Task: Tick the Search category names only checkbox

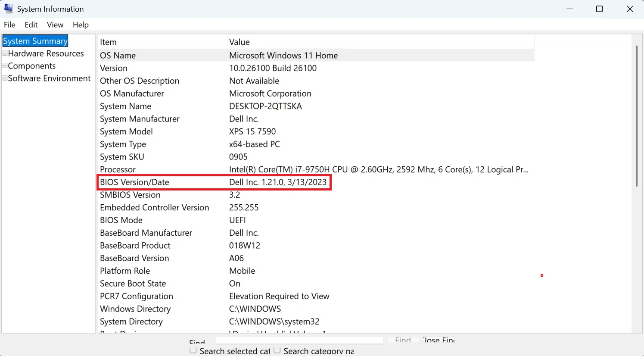Action: coord(277,350)
